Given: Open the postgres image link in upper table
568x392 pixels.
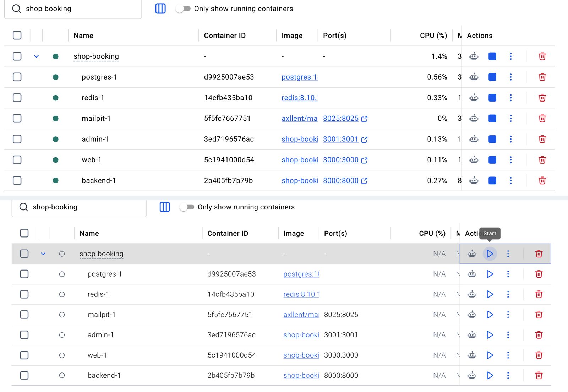Looking at the screenshot, I should pyautogui.click(x=299, y=77).
